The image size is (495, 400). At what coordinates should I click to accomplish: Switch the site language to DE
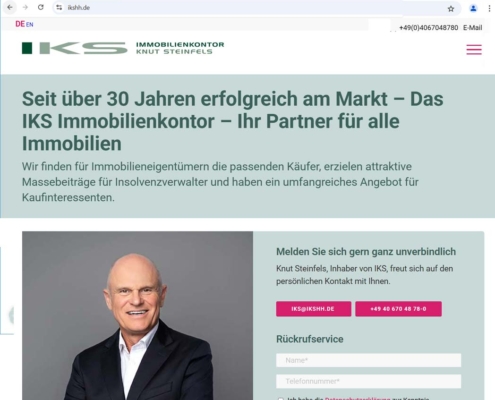[20, 24]
